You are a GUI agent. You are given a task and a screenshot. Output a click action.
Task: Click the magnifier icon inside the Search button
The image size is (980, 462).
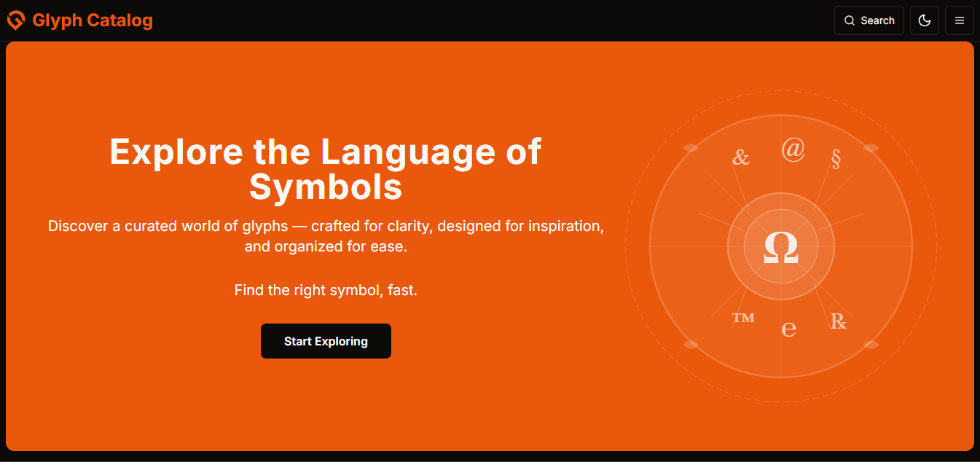point(850,20)
